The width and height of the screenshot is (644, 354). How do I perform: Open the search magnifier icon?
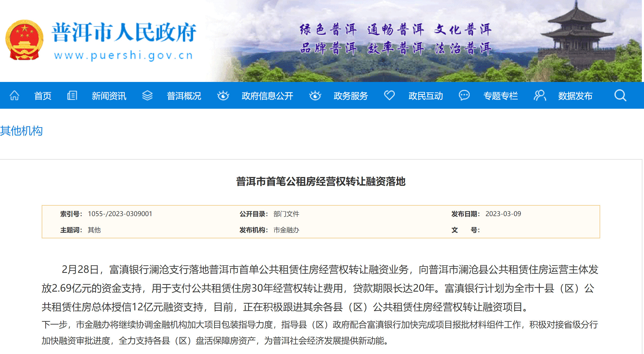tap(620, 95)
